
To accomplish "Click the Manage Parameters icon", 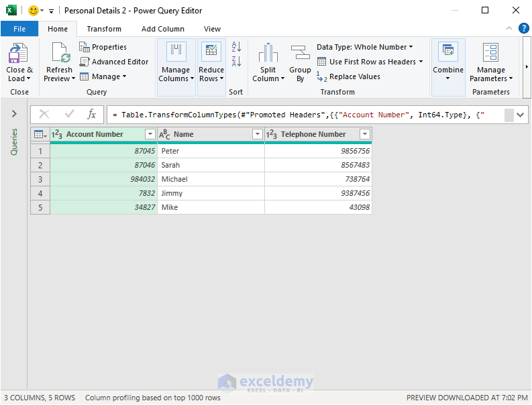I will pos(491,52).
